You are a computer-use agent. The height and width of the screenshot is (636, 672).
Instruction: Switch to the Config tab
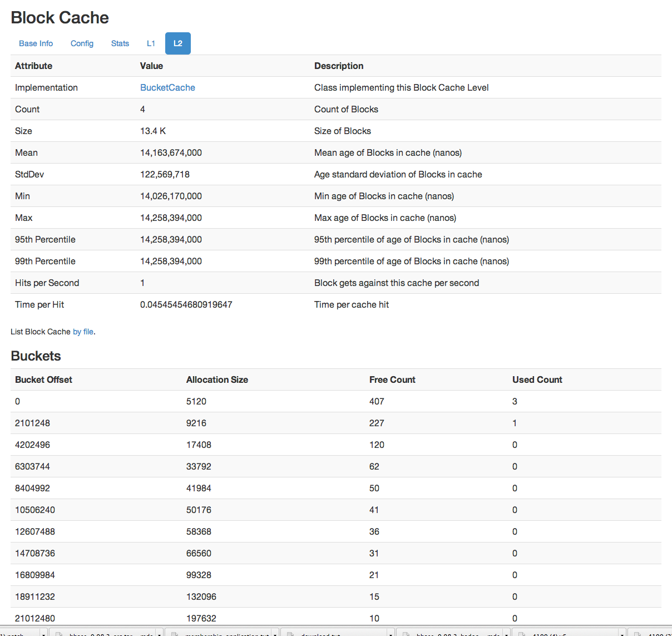(82, 43)
